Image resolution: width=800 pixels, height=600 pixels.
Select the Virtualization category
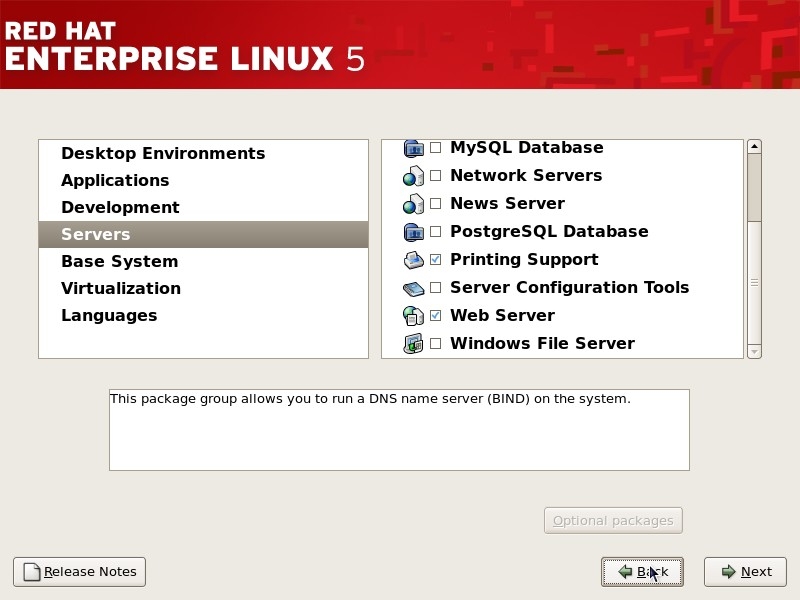click(204, 289)
